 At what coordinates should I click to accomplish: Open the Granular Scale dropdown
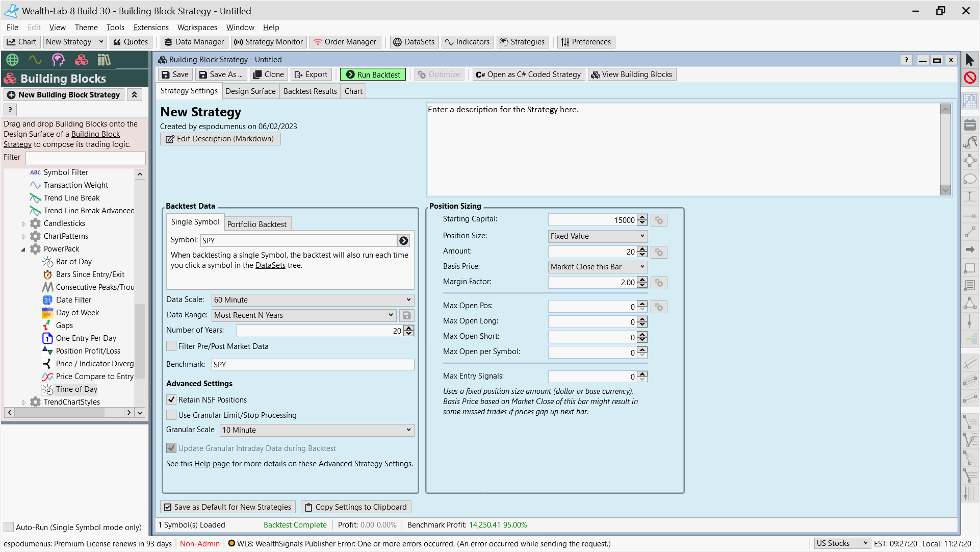(x=317, y=430)
